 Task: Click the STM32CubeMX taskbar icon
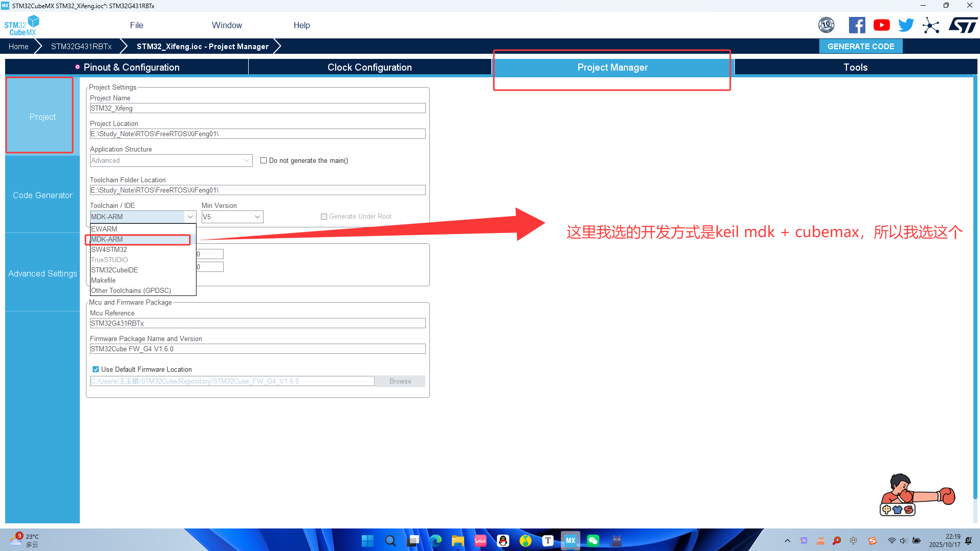point(571,540)
